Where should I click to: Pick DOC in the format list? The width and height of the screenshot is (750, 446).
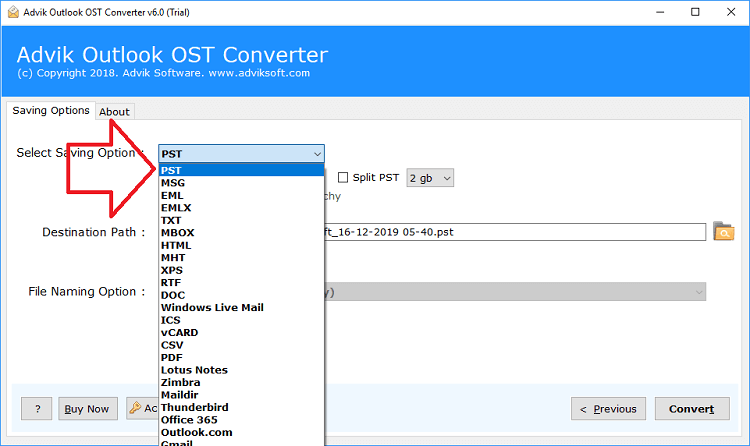pyautogui.click(x=242, y=295)
